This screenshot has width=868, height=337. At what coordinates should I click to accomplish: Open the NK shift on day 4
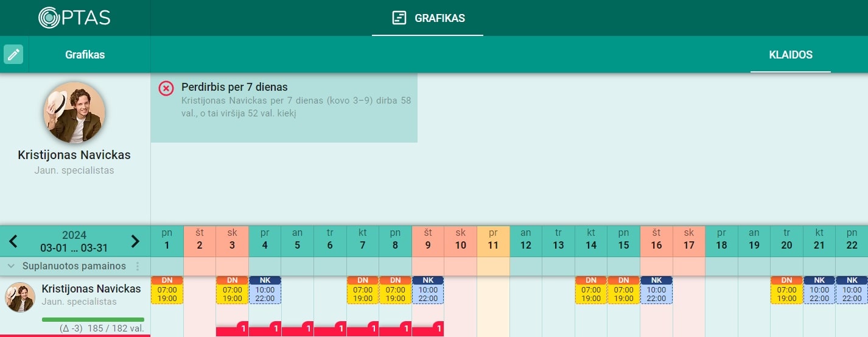click(x=265, y=290)
